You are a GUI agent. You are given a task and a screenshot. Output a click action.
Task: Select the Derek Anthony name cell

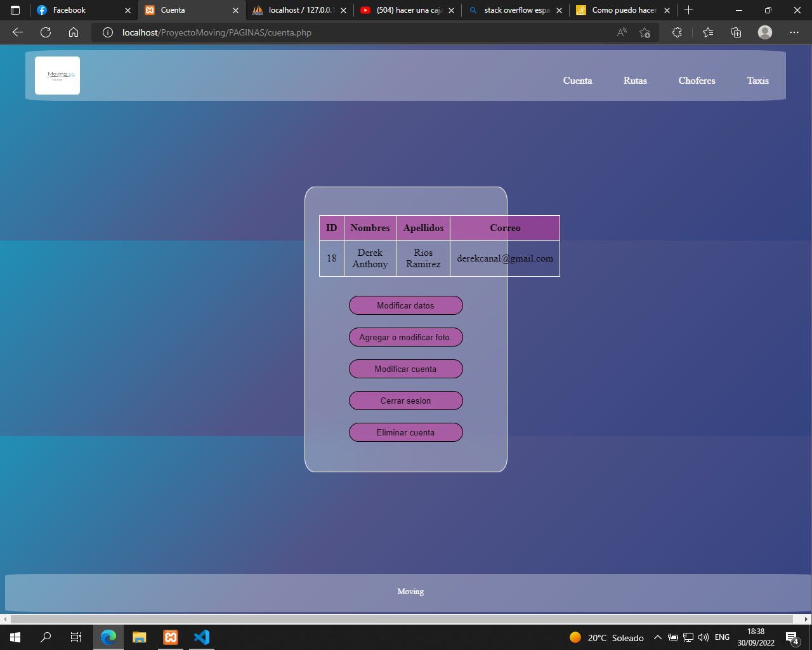coord(370,258)
